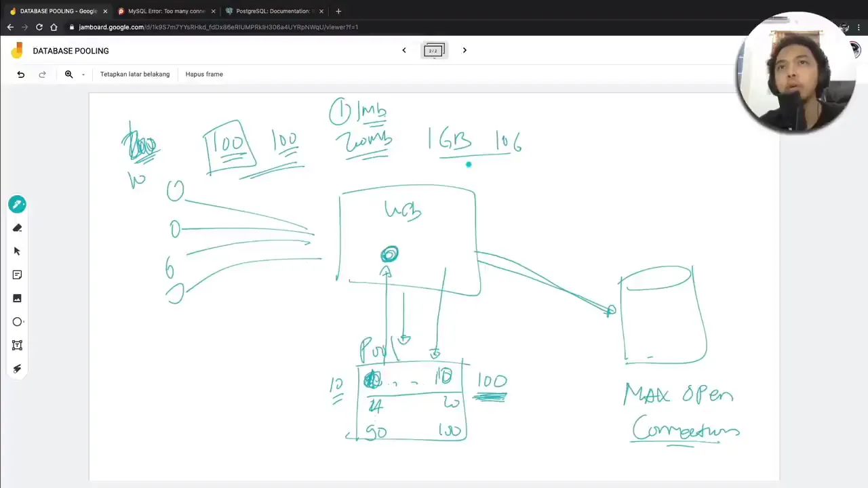Pick the Circle shape tool
The width and height of the screenshot is (868, 488).
[18, 322]
